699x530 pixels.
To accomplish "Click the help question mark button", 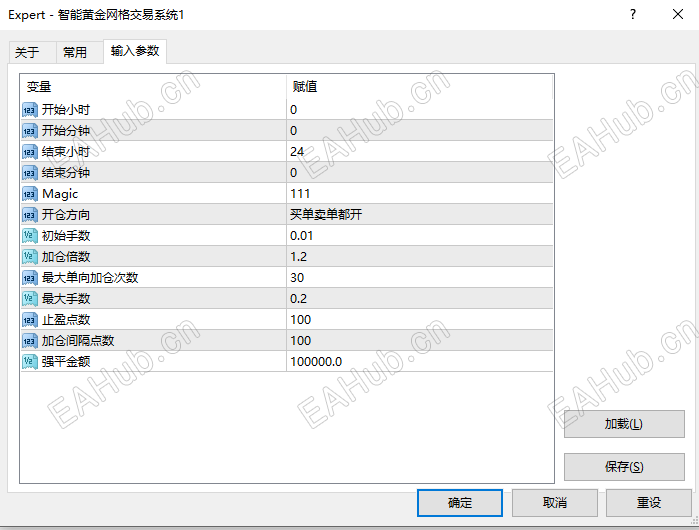I will (x=633, y=14).
